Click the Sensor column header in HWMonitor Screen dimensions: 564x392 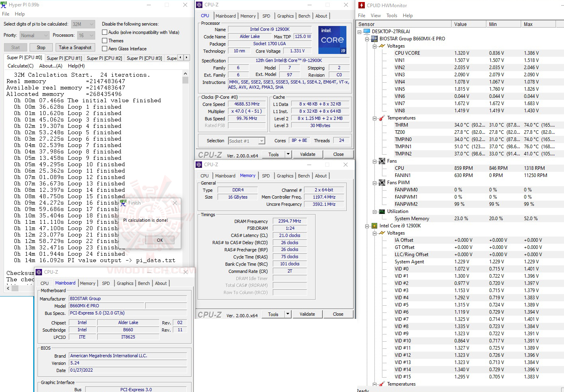pos(404,24)
